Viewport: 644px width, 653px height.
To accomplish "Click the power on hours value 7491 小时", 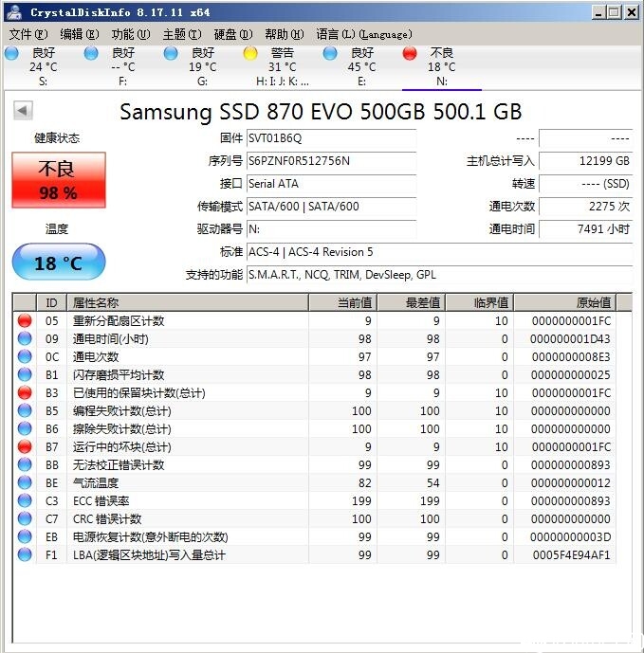I will (585, 229).
